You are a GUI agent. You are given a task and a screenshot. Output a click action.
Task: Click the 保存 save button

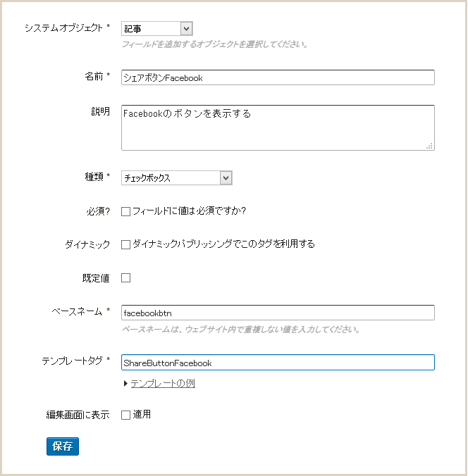point(63,446)
